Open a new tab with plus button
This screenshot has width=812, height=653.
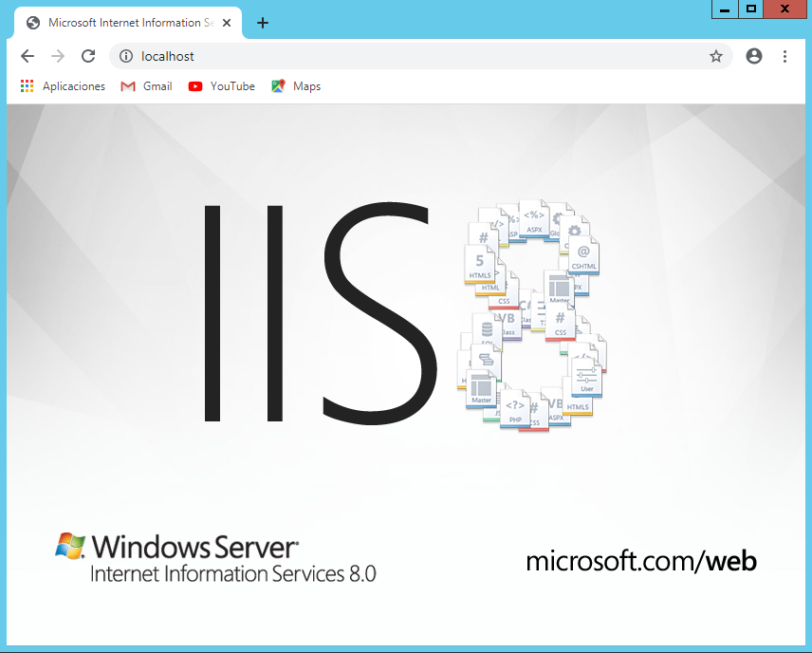coord(263,23)
